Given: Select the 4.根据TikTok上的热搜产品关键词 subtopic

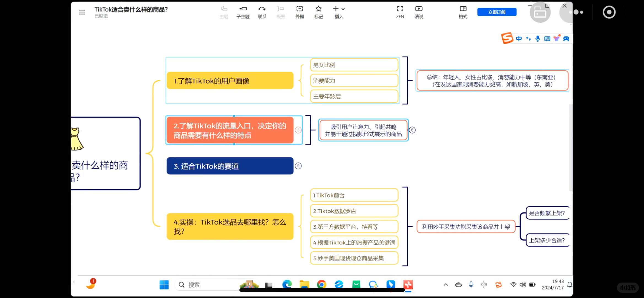Looking at the screenshot, I should pos(354,243).
